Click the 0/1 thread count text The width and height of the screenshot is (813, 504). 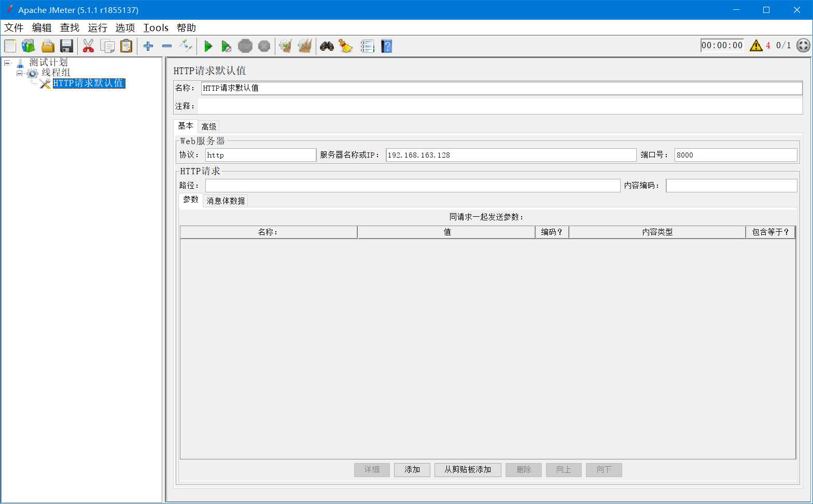(783, 46)
